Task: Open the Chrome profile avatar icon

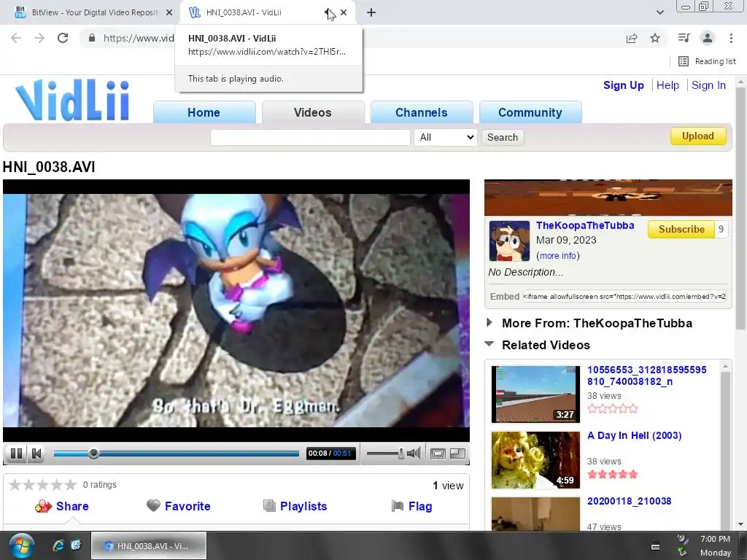Action: click(708, 38)
